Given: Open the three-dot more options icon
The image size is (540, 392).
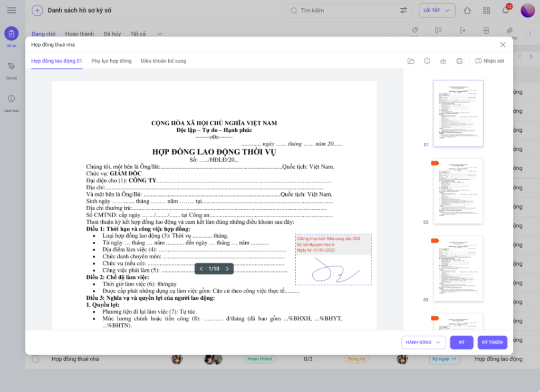Looking at the screenshot, I should coord(529,34).
